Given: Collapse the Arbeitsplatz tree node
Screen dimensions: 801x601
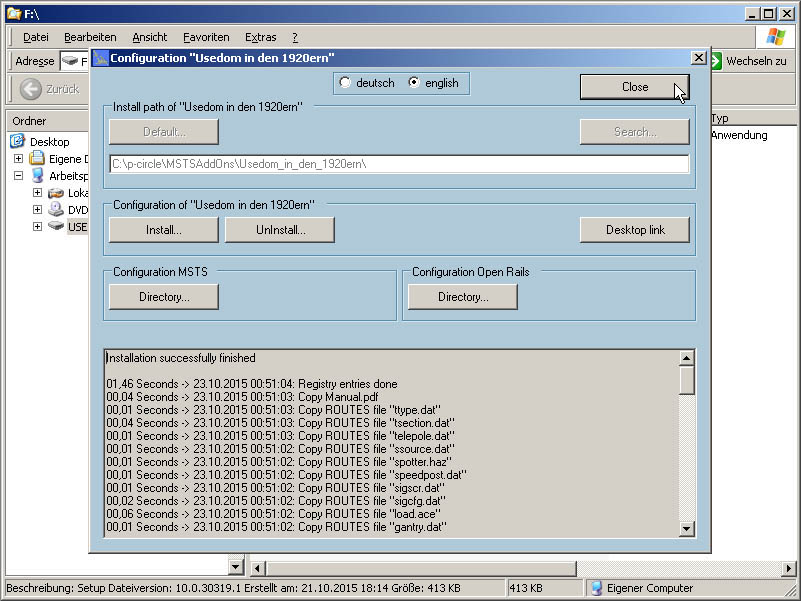Looking at the screenshot, I should point(18,176).
